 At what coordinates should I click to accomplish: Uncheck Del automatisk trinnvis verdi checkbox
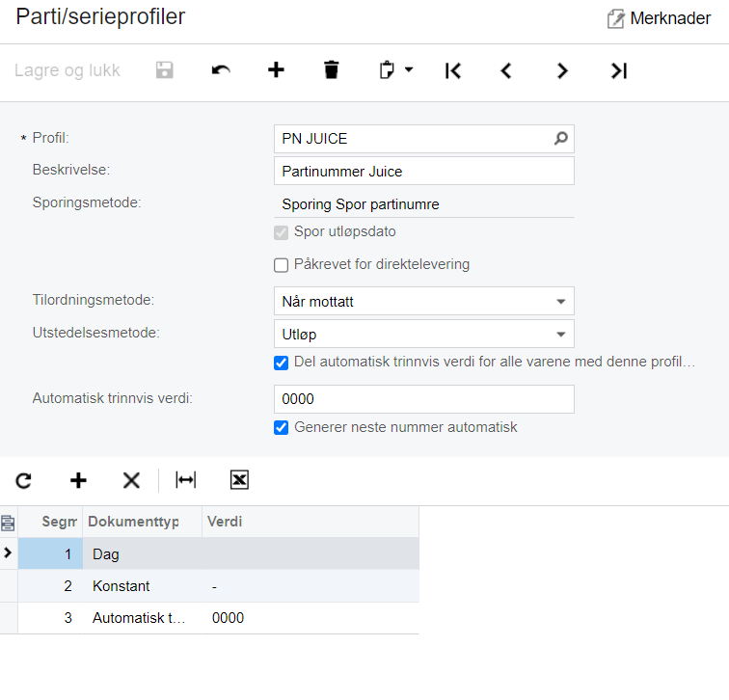tap(281, 363)
